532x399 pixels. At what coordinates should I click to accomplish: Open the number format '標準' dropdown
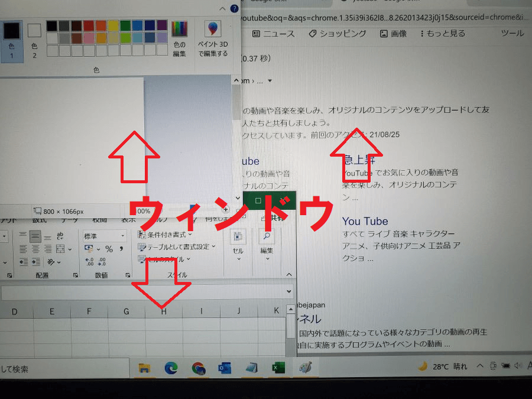pyautogui.click(x=122, y=236)
